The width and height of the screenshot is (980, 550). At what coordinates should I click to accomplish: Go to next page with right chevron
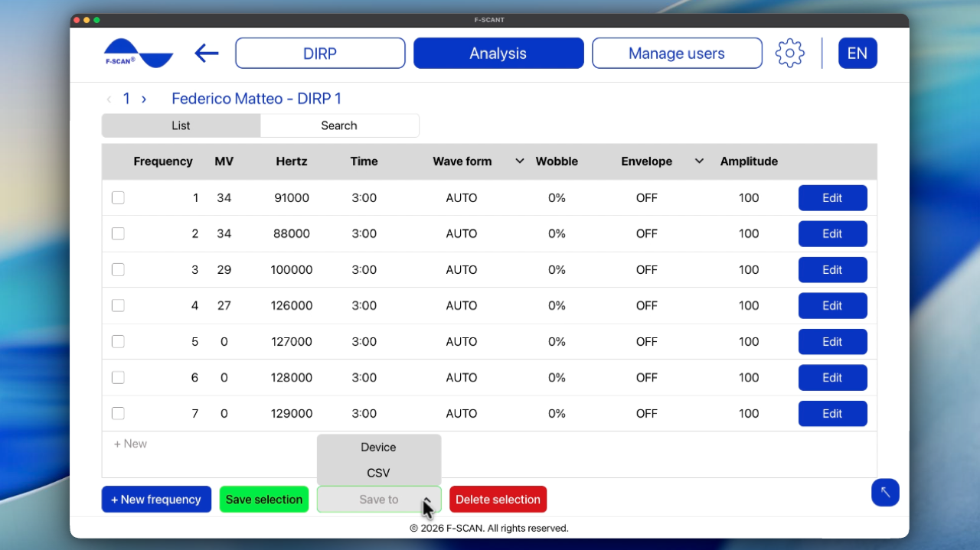144,99
